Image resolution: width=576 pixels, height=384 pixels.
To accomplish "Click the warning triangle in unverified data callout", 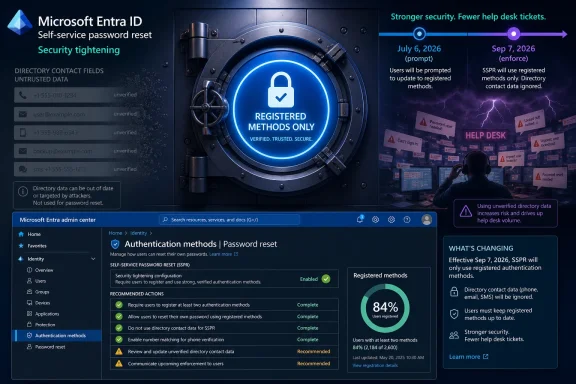I will point(466,212).
